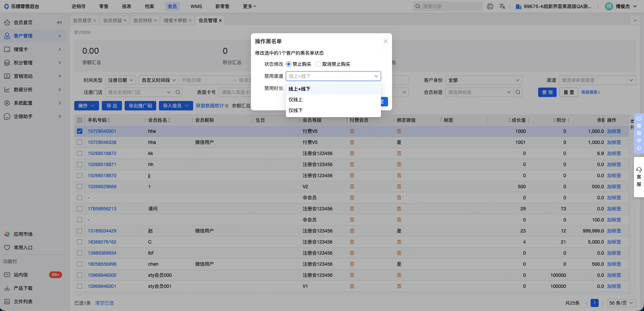Open the 客服 customer service panel

coord(639,177)
